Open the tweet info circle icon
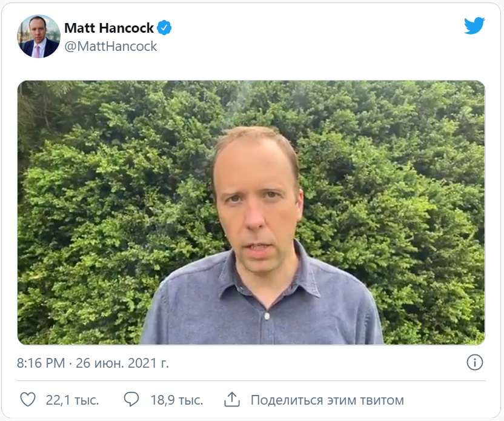This screenshot has height=421, width=504. 475,362
